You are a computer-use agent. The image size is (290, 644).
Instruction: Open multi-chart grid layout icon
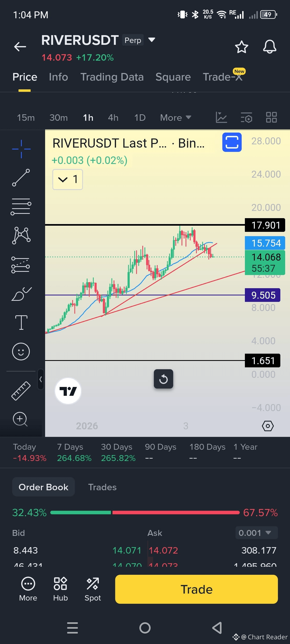click(x=271, y=118)
